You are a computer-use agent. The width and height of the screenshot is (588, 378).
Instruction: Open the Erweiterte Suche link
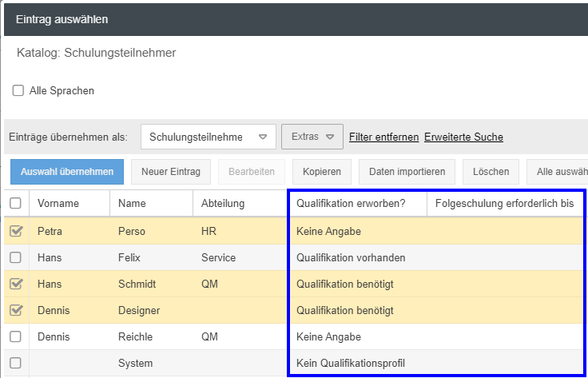[x=463, y=137]
